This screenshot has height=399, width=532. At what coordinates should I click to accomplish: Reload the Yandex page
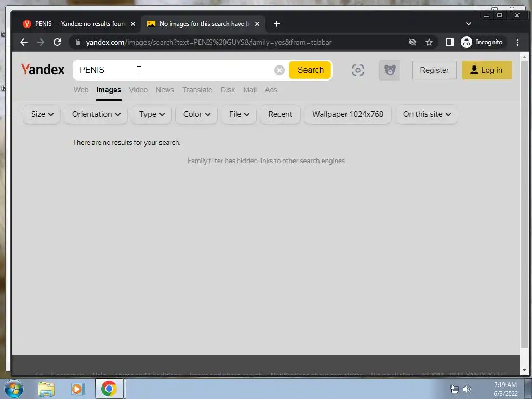(57, 42)
